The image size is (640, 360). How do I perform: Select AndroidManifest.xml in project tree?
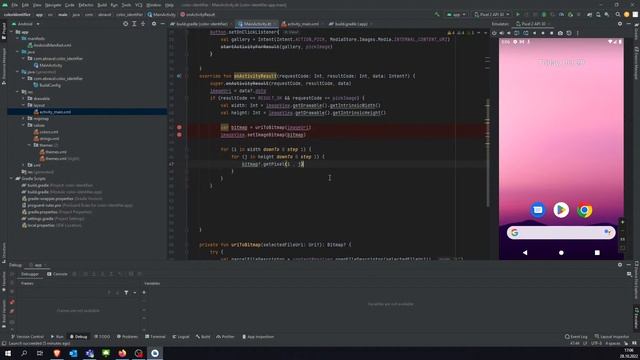coord(49,45)
